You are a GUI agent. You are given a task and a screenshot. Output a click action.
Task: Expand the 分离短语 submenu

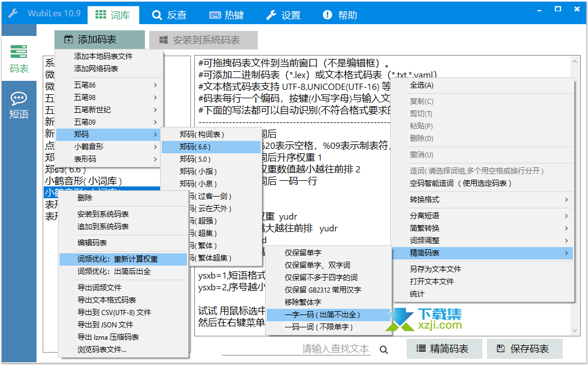482,216
